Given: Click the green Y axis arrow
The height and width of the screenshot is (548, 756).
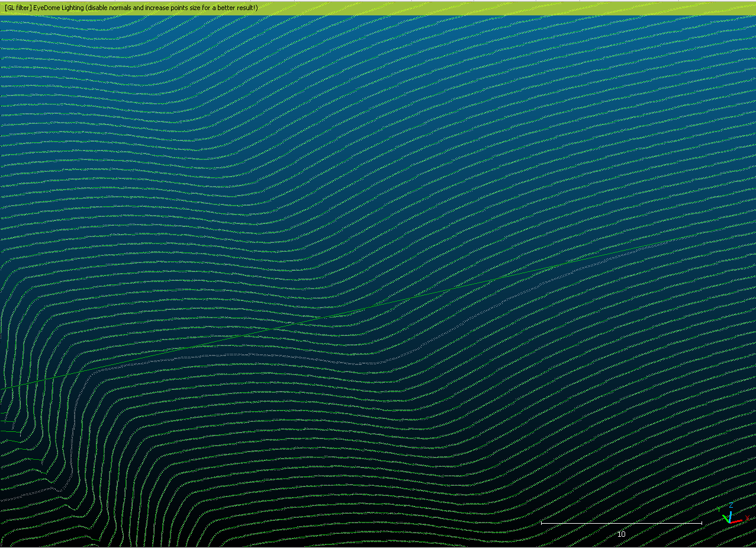Looking at the screenshot, I should [x=725, y=518].
